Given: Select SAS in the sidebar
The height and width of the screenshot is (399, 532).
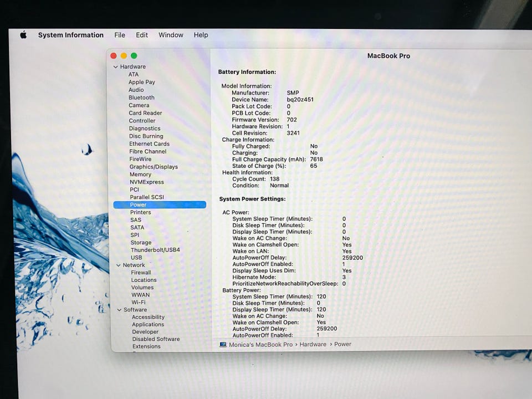Looking at the screenshot, I should point(135,220).
